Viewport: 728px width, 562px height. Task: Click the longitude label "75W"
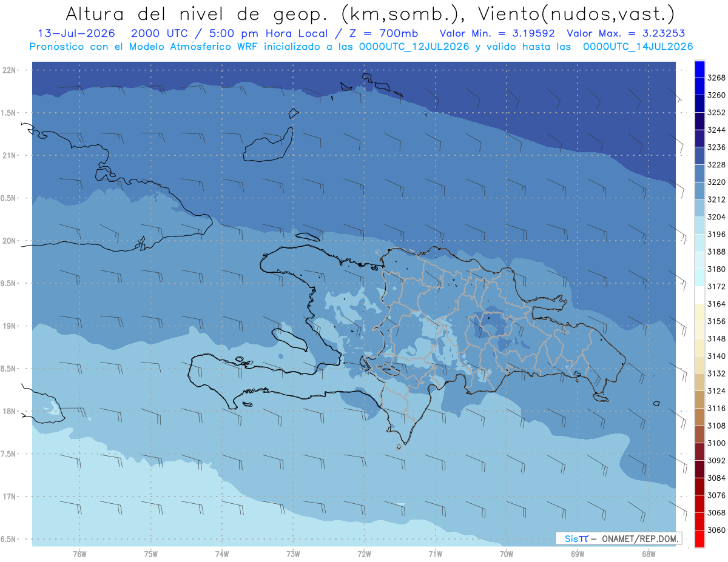[150, 554]
